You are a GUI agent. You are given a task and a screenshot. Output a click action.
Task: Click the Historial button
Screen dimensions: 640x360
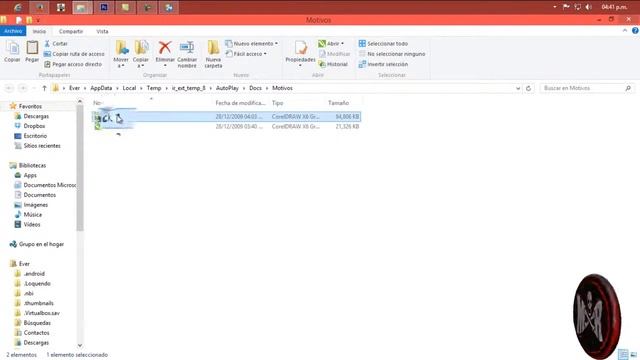[x=333, y=64]
